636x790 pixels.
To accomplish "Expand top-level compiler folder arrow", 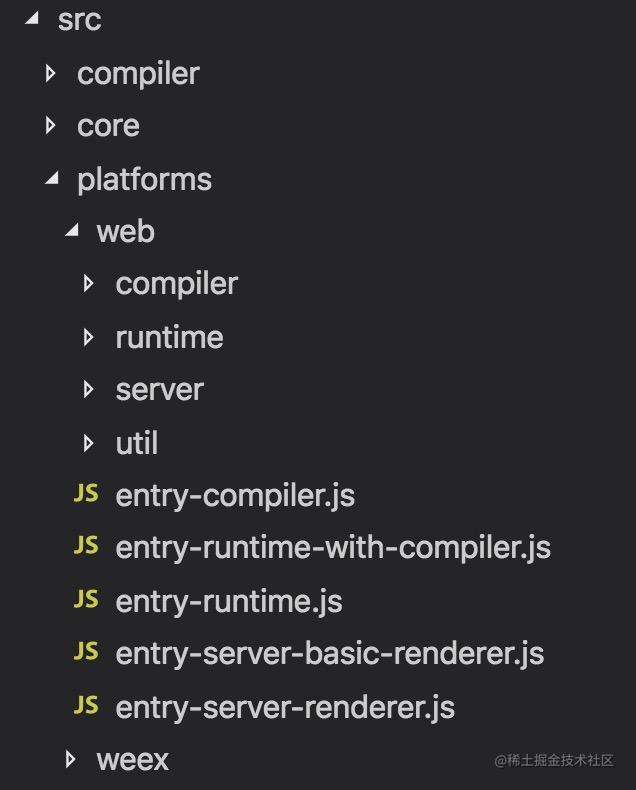I will click(x=50, y=74).
